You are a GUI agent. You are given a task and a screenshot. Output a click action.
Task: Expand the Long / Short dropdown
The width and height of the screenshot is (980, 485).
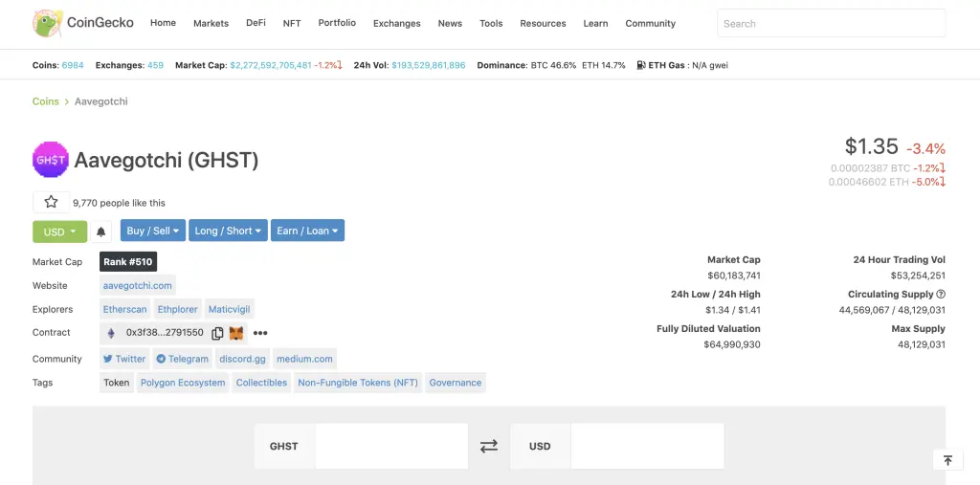click(228, 231)
